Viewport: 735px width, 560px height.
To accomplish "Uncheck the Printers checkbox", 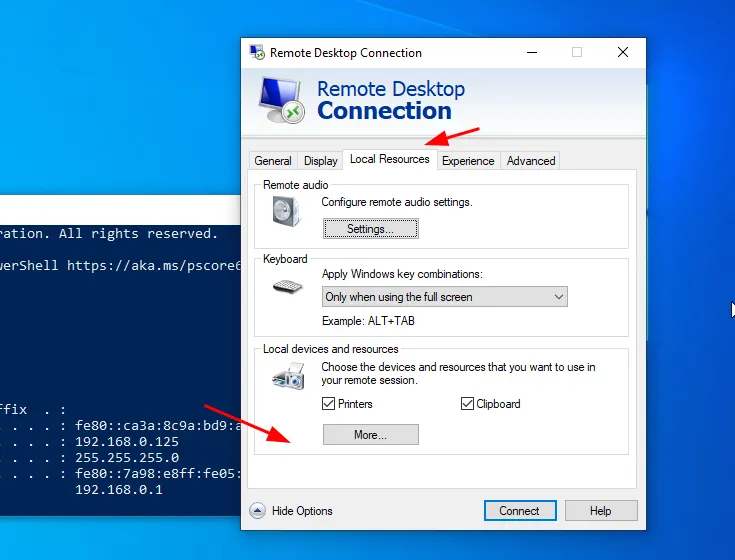I will coord(329,404).
